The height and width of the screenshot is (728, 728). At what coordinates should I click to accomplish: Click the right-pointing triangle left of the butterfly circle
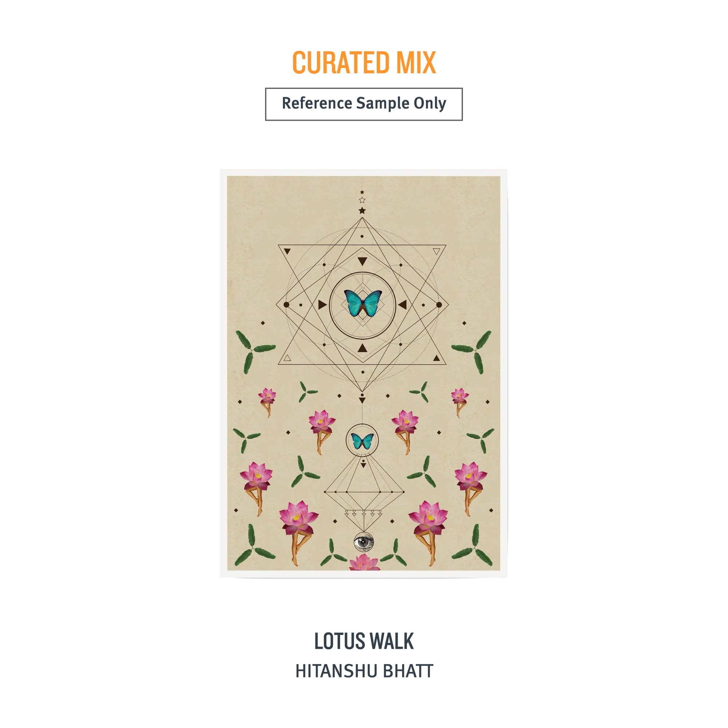[x=322, y=304]
